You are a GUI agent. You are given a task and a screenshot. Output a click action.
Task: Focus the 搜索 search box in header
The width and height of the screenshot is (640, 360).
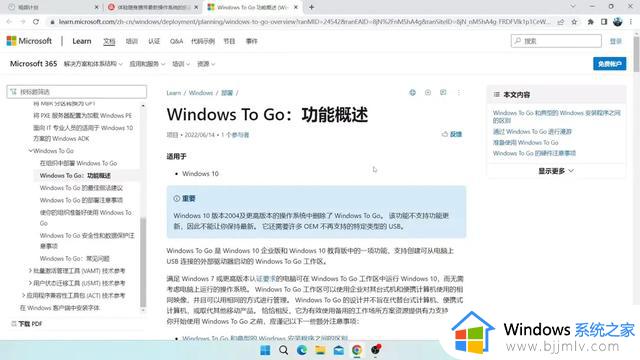point(556,41)
